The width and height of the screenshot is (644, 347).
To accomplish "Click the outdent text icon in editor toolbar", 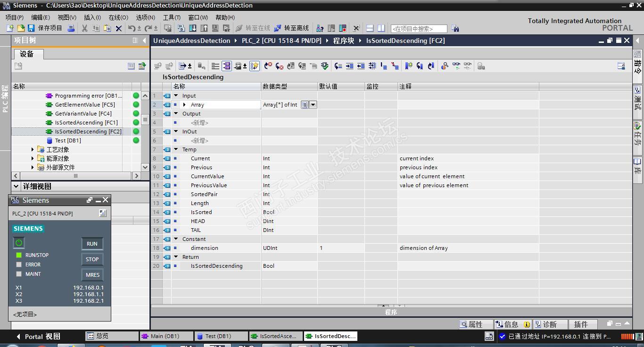I will 361,66.
